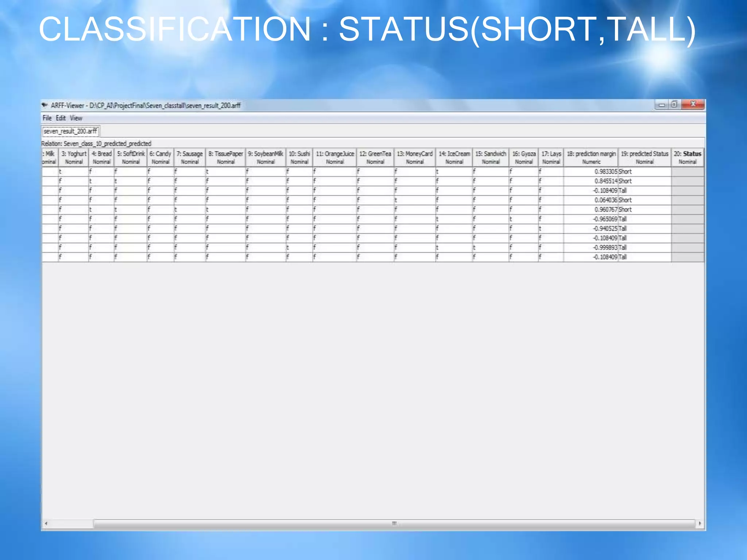Click the horizontal scrollbar right arrow
This screenshot has height=560, width=747.
[700, 524]
